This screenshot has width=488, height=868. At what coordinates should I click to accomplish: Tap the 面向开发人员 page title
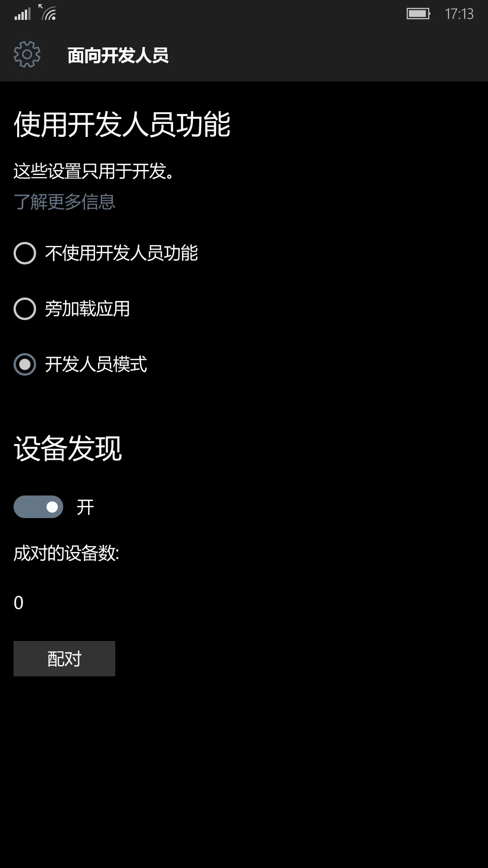click(x=118, y=55)
